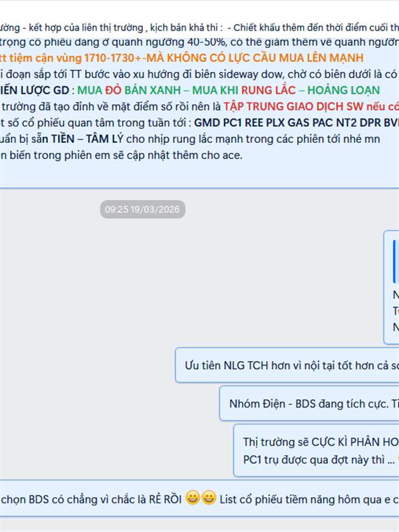The width and height of the screenshot is (399, 532).
Task: Open the message starting Ưu tiên NLG TCH
Action: click(x=287, y=365)
